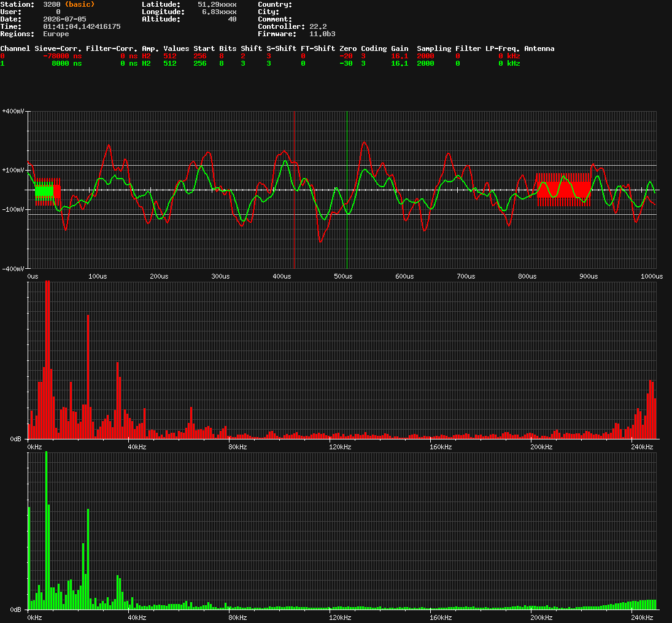Click the 200kHz label under green spectrum

[542, 617]
